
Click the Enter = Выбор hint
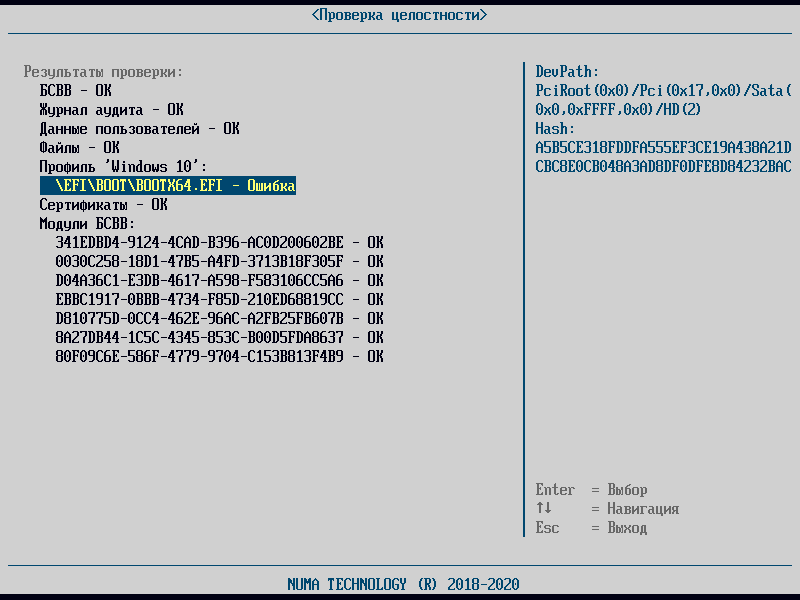591,490
